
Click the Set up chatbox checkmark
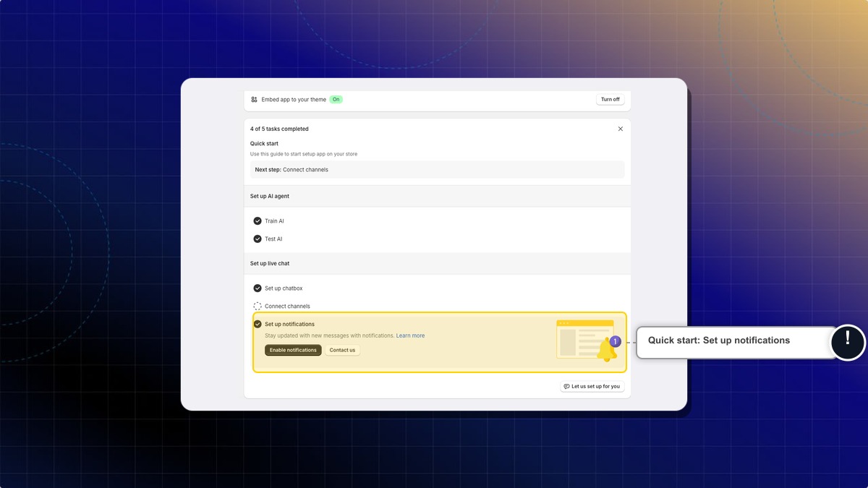258,288
